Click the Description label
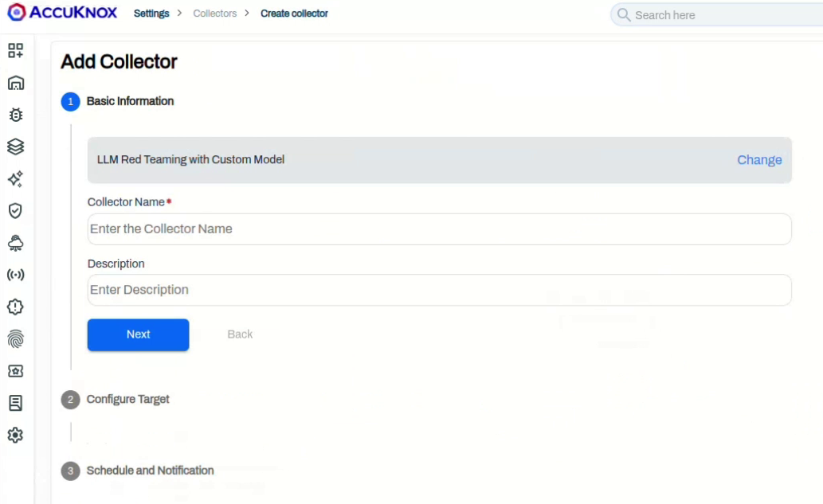This screenshot has width=823, height=504. [x=116, y=264]
